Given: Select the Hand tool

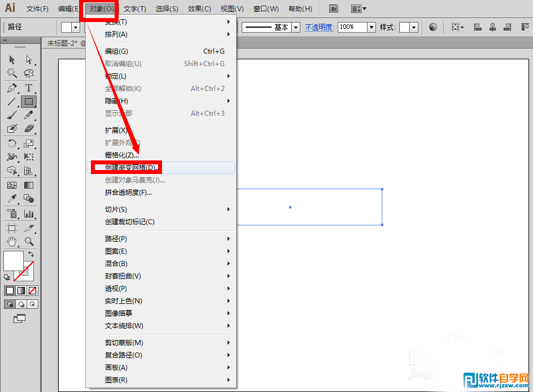Looking at the screenshot, I should tap(12, 242).
